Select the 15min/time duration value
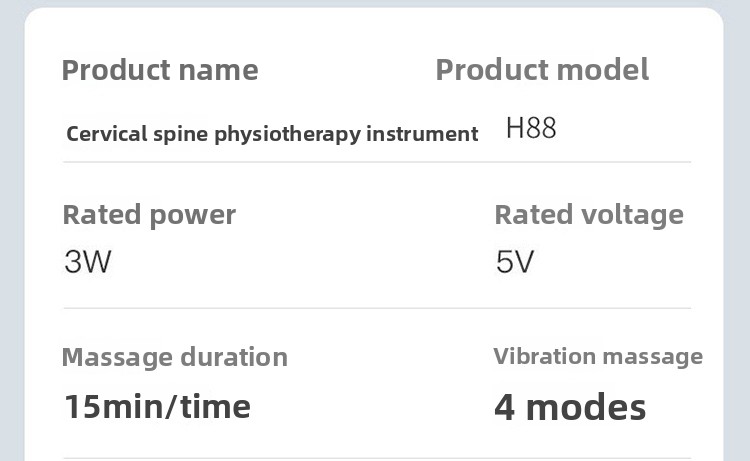The image size is (750, 461). 157,406
